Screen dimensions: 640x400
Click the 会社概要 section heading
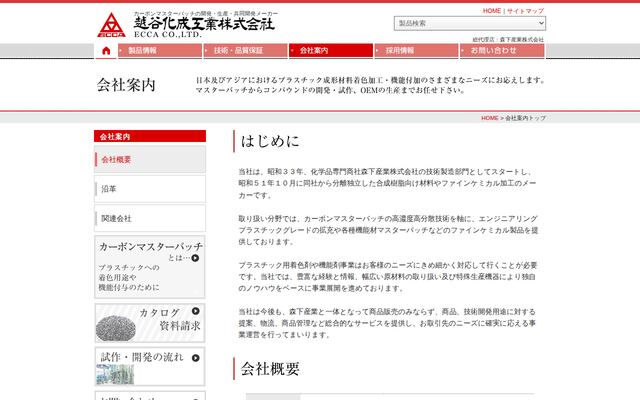(x=270, y=369)
